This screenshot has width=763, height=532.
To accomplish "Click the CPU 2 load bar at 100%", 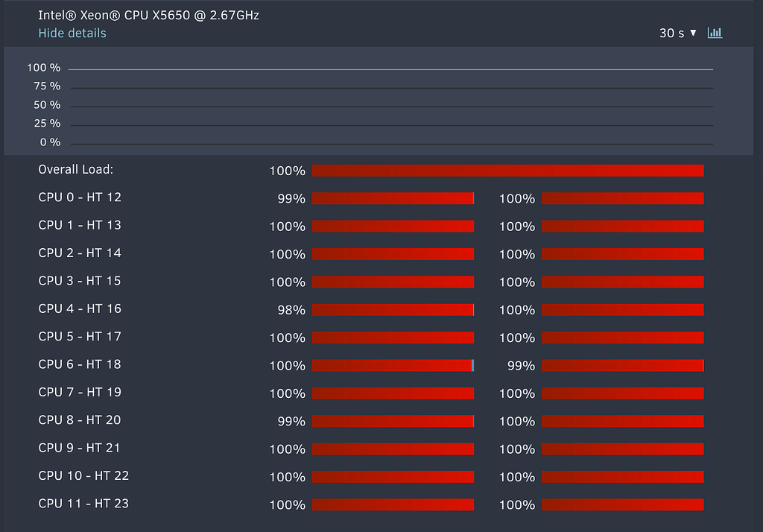I will click(x=393, y=254).
